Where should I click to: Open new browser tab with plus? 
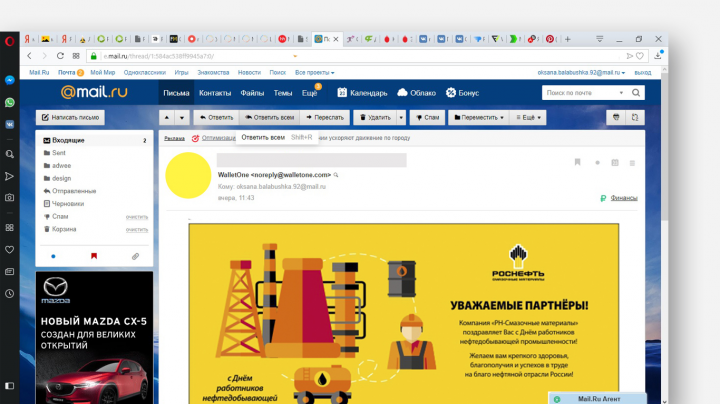(568, 39)
